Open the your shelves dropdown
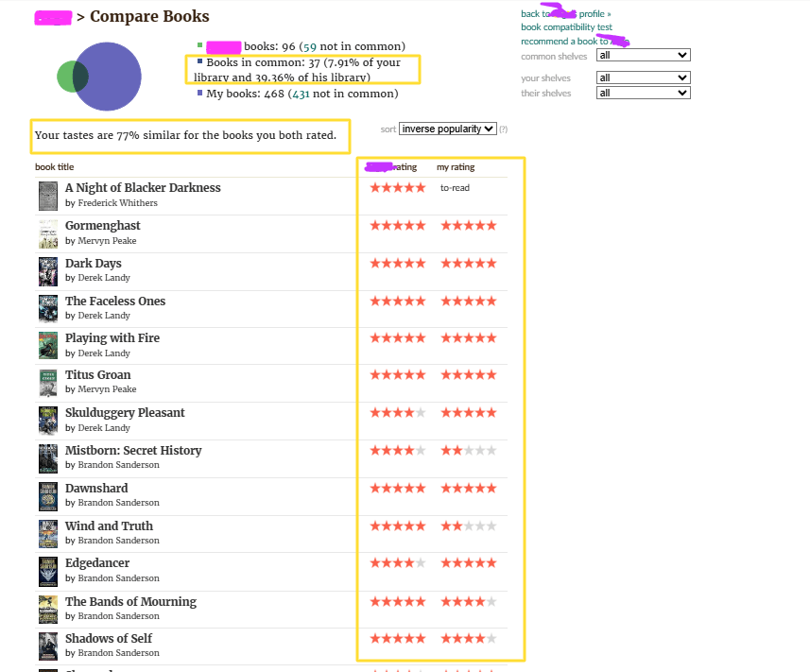Screen dimensions: 810x672 coord(643,78)
